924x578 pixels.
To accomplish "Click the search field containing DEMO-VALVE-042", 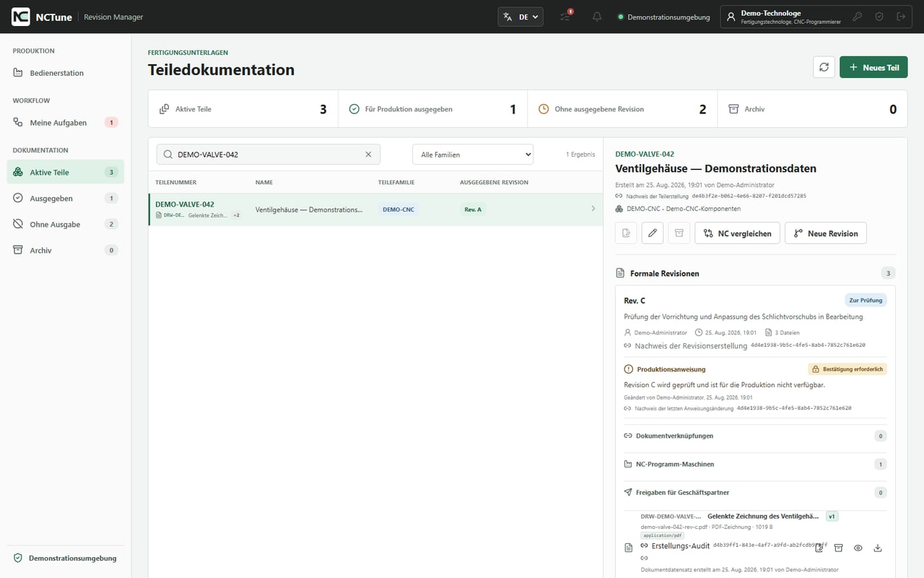I will 269,155.
